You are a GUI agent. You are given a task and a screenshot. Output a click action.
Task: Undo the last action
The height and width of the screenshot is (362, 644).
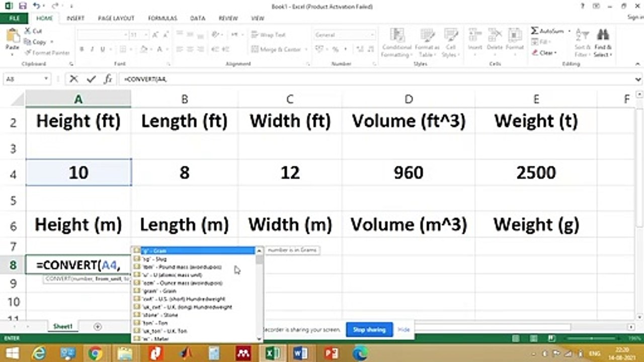[x=37, y=7]
